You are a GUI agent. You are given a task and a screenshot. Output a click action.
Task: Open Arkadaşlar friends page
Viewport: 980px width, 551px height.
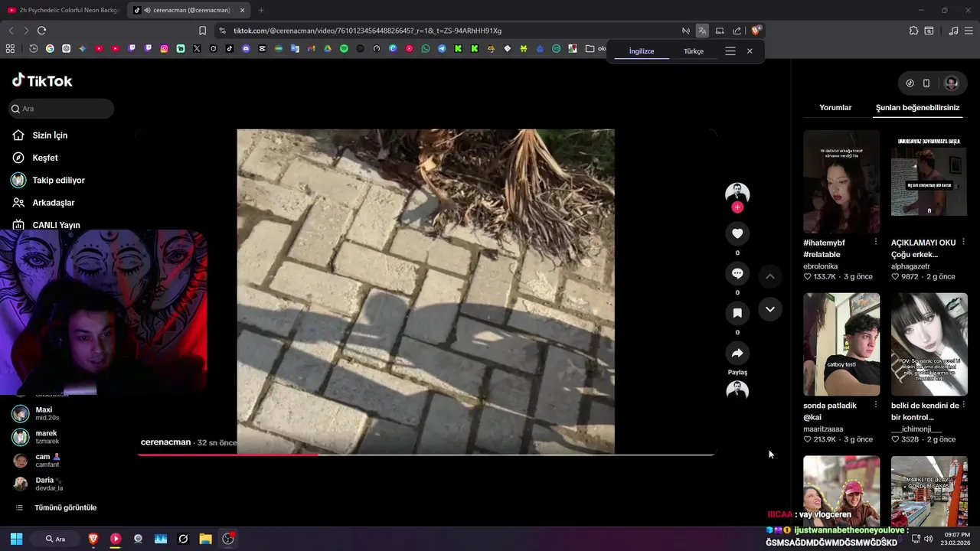pos(53,203)
